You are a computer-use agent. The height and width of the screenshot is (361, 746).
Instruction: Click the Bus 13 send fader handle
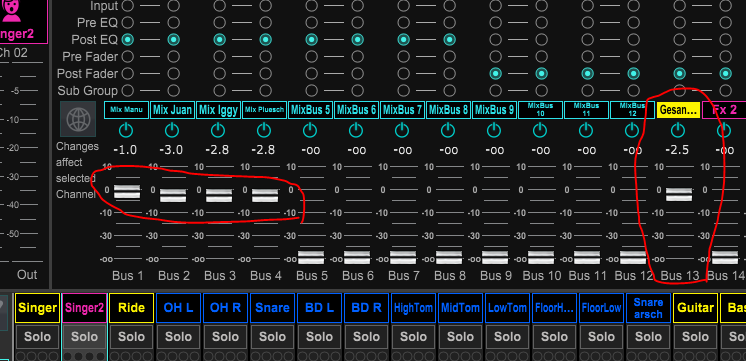[x=679, y=194]
